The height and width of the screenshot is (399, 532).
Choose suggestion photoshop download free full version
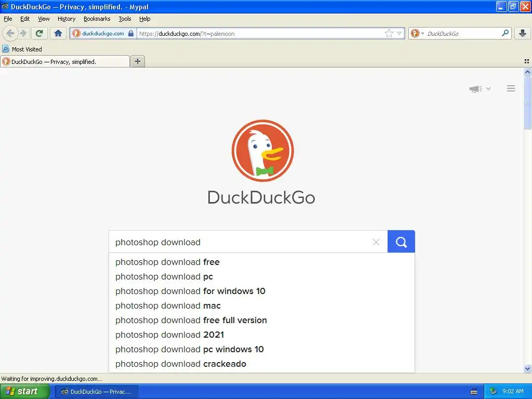click(x=262, y=320)
